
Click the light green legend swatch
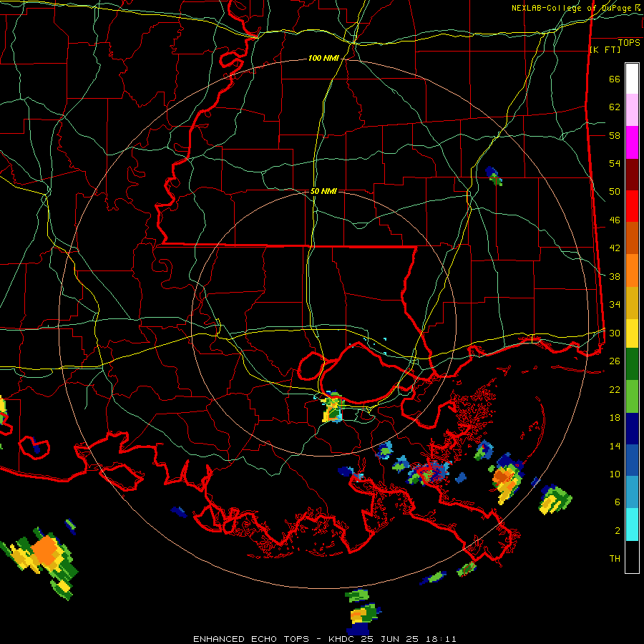coord(632,396)
